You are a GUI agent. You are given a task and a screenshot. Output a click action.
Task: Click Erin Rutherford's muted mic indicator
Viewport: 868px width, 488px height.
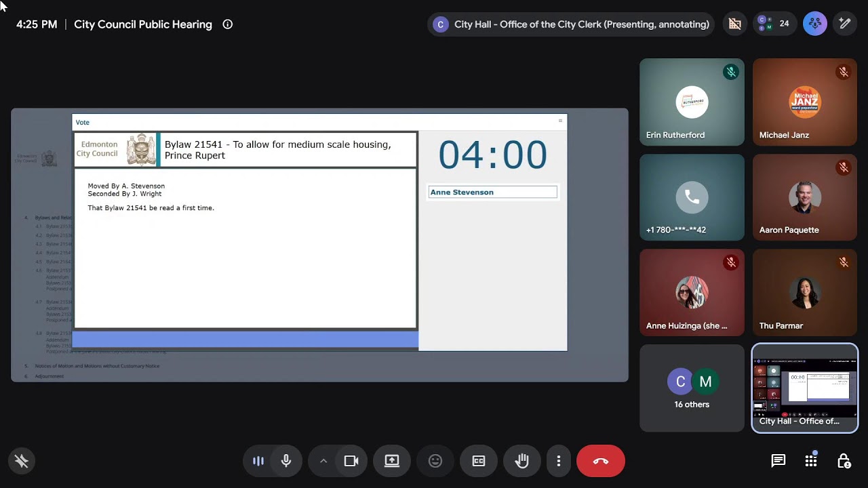pos(731,72)
